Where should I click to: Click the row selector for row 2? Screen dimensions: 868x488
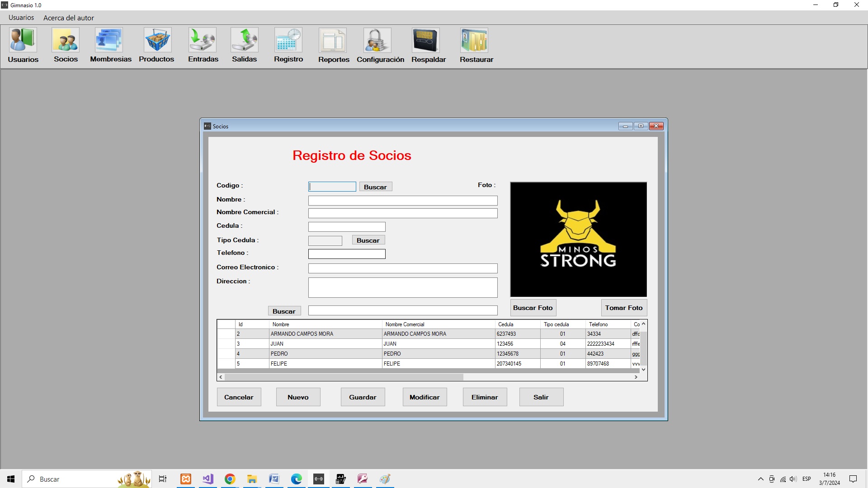click(226, 334)
